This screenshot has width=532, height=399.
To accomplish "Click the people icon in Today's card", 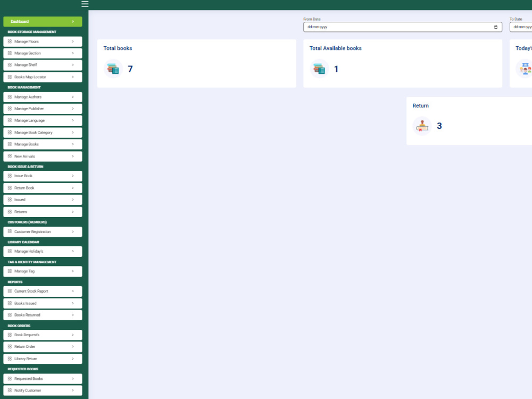I will [x=525, y=69].
